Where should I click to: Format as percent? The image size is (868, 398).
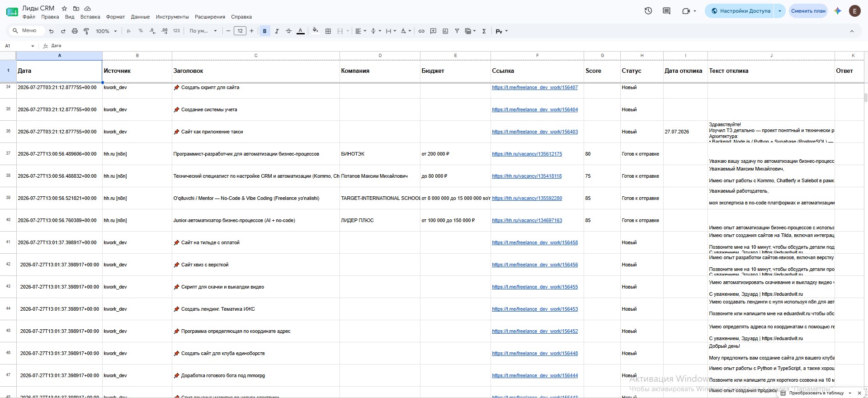(x=141, y=31)
